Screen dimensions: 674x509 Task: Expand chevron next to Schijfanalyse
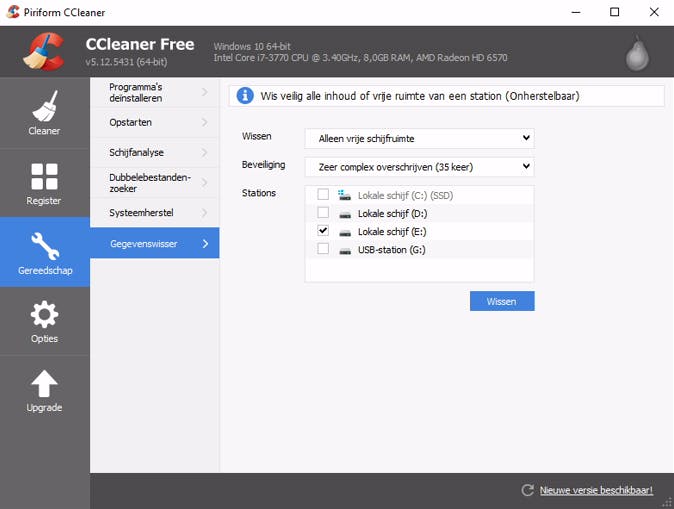click(205, 152)
